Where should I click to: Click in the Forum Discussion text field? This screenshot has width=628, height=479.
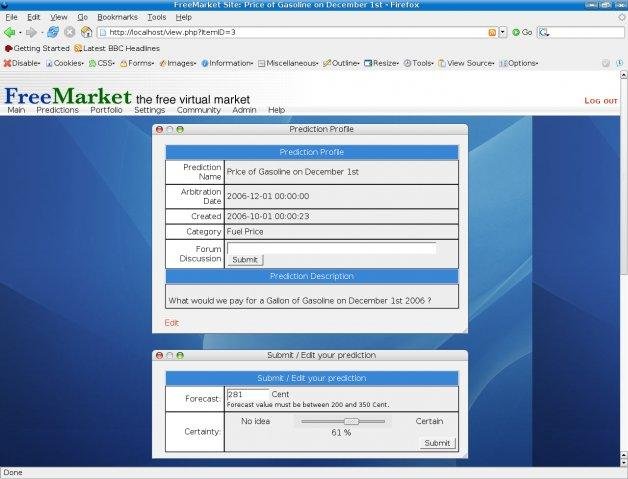tap(331, 248)
